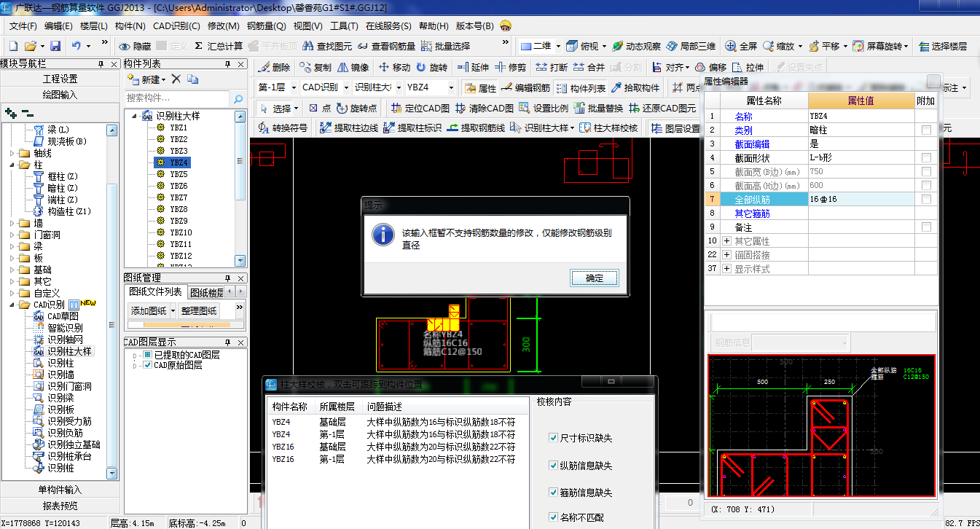Click search magnifier in 构件列表 panel
The height and width of the screenshot is (529, 980).
tap(238, 98)
